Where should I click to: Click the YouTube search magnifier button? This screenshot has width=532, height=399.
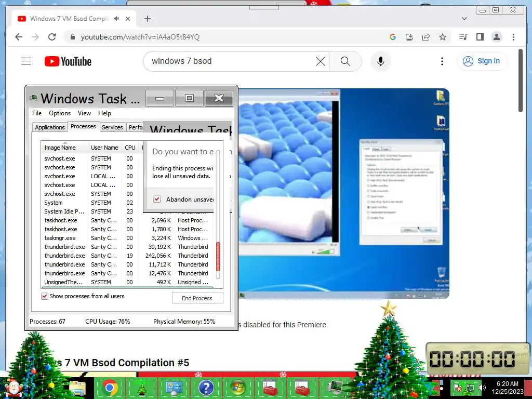345,61
